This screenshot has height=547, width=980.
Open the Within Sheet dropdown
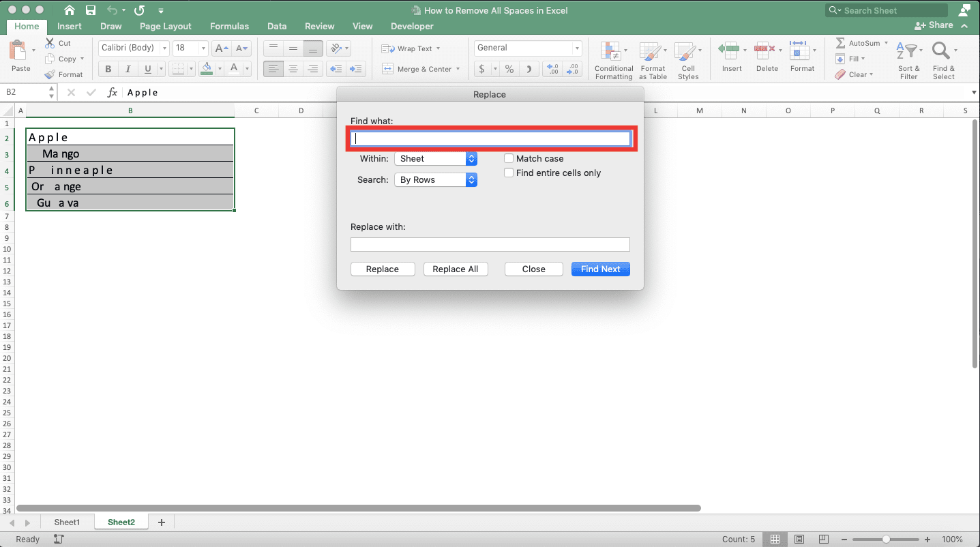[x=435, y=158]
